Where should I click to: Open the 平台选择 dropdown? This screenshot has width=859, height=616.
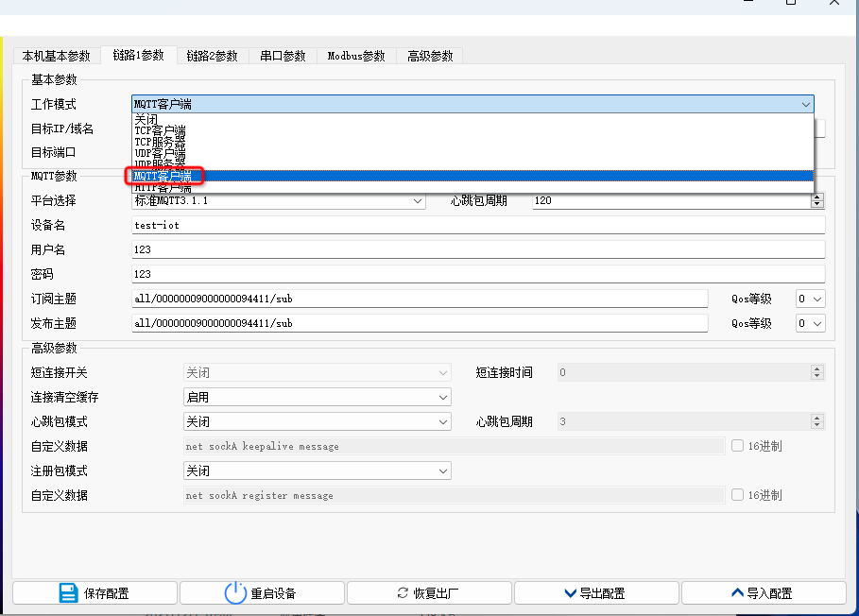[416, 200]
